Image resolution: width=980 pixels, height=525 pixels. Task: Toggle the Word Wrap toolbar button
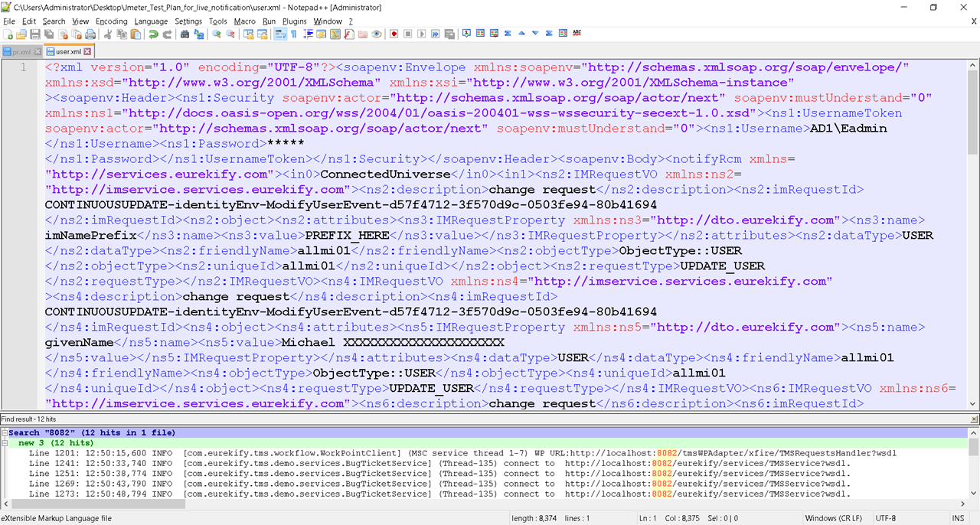coord(280,34)
